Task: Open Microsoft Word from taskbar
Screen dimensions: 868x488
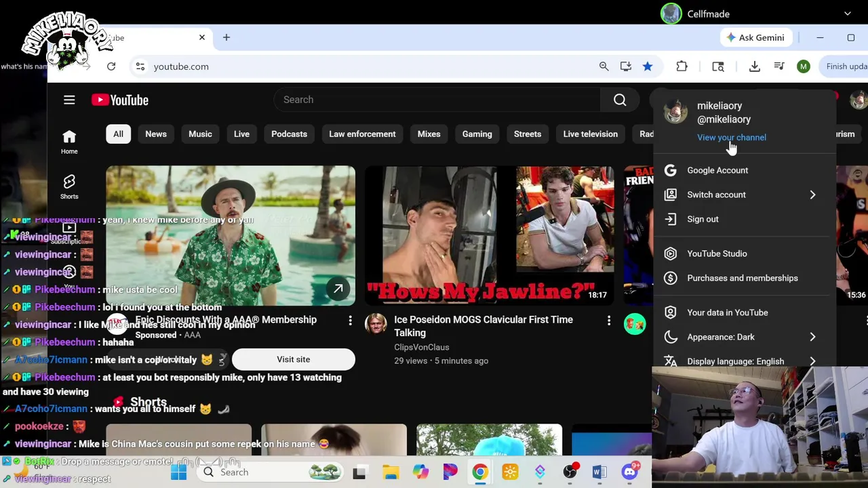Action: [x=599, y=472]
